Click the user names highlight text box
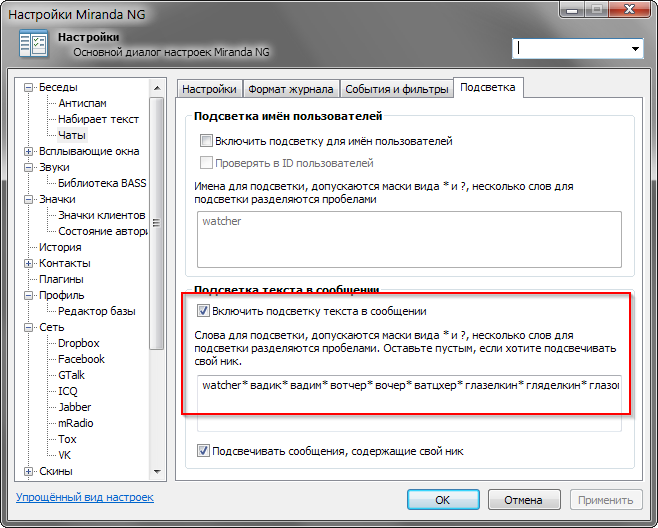Screen dimensions: 658x528 point(409,239)
